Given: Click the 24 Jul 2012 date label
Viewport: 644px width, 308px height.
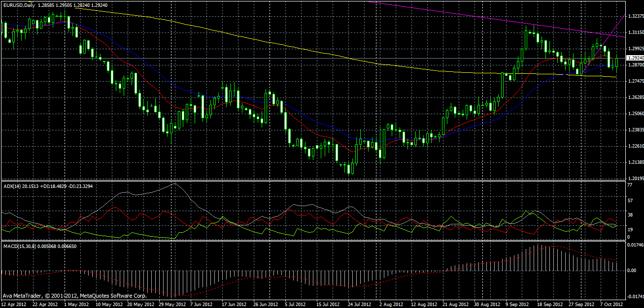Looking at the screenshot, I should (x=356, y=304).
